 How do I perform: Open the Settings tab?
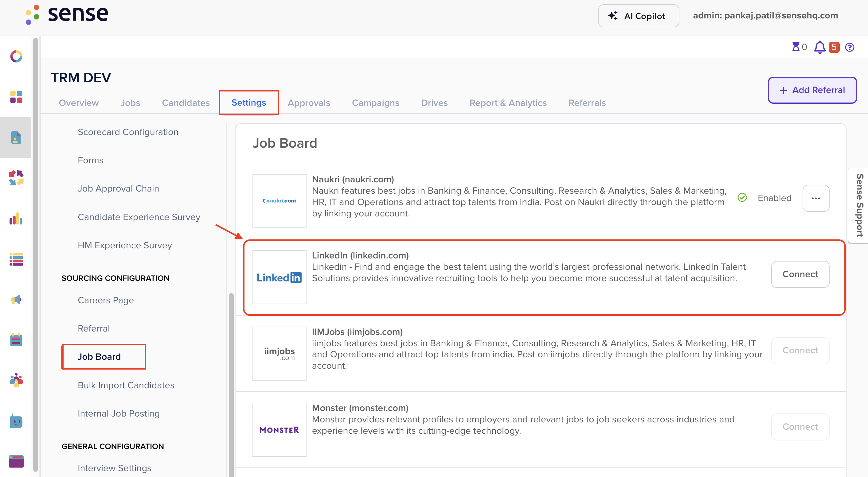[249, 102]
